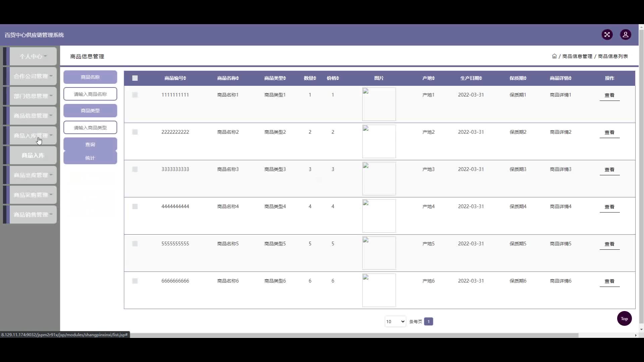Check the row checkbox for 4444444444
This screenshot has height=362, width=644.
click(x=135, y=206)
